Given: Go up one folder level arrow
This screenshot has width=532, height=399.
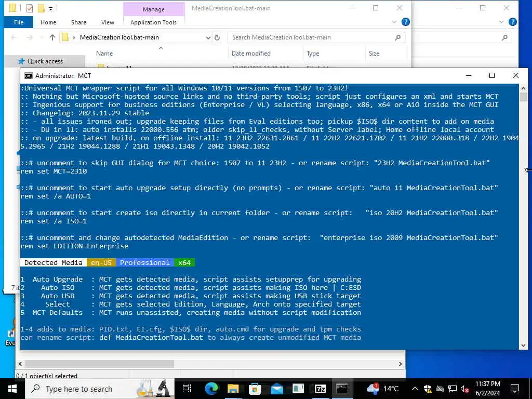Looking at the screenshot, I should (x=52, y=37).
